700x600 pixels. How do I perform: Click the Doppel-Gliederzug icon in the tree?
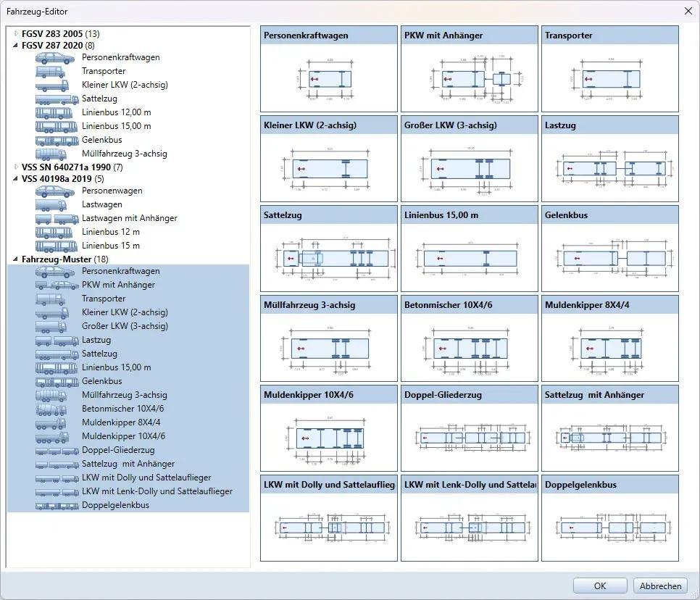[x=57, y=450]
